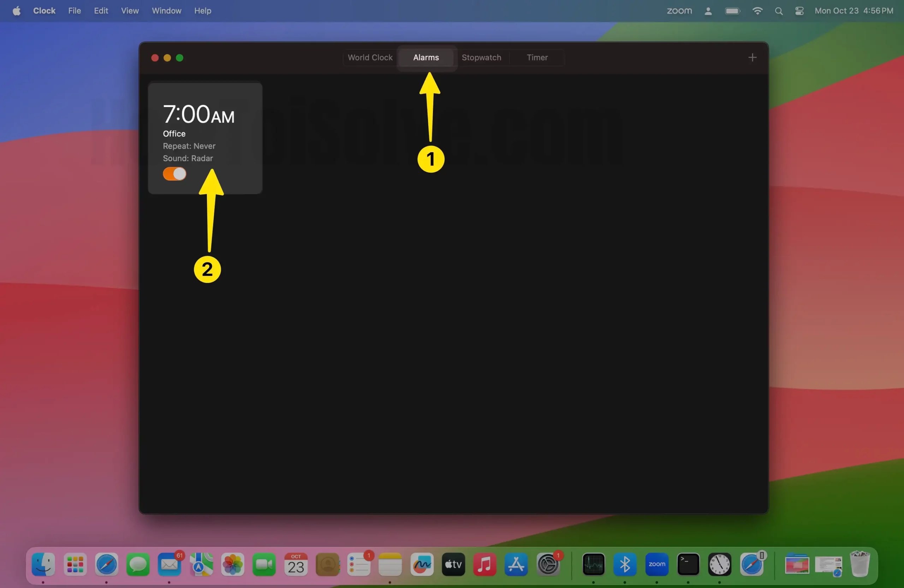Screen dimensions: 904x588
Task: Open the App Store from the Dock
Action: (516, 565)
